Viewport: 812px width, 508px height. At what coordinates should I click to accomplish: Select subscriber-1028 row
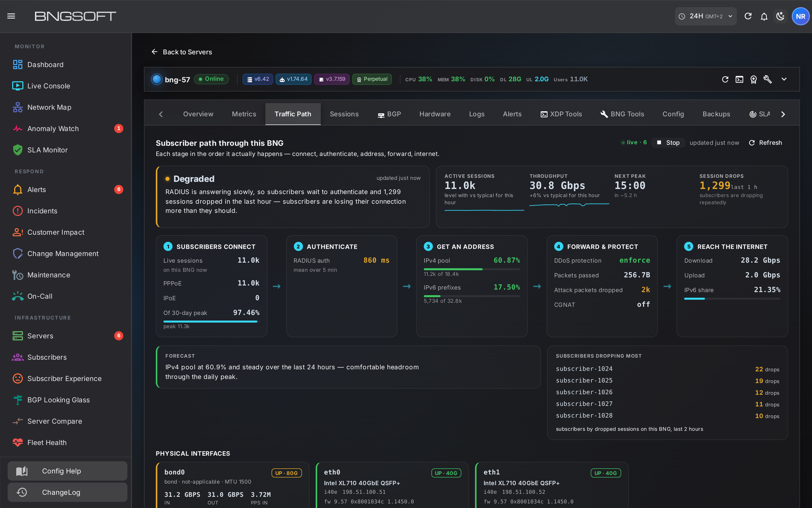pos(667,416)
